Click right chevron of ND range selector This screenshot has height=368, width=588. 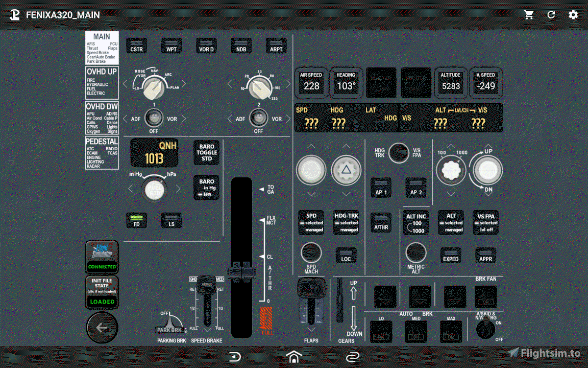coord(288,84)
